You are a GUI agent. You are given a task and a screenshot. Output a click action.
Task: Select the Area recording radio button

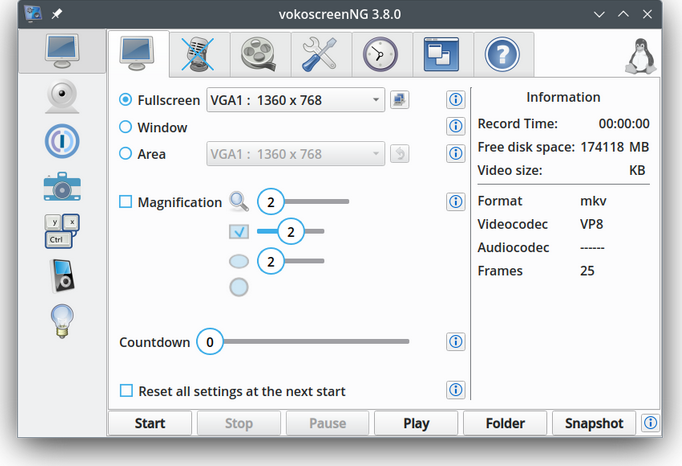click(126, 154)
